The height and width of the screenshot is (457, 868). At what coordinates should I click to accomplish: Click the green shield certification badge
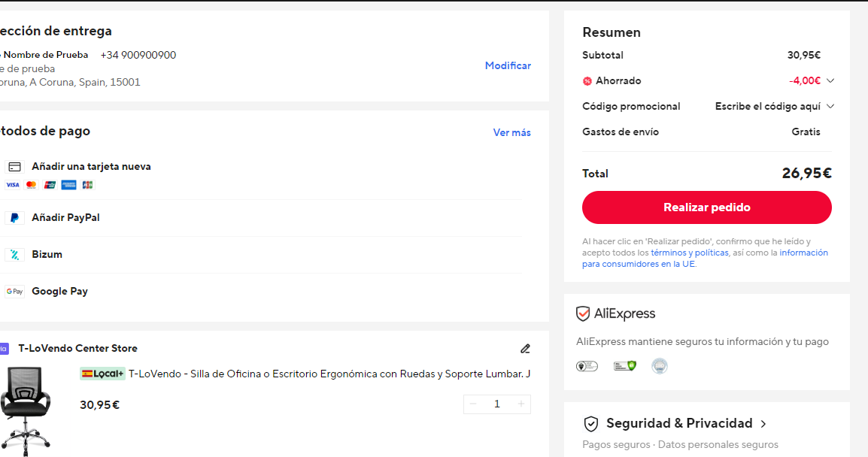tap(625, 366)
